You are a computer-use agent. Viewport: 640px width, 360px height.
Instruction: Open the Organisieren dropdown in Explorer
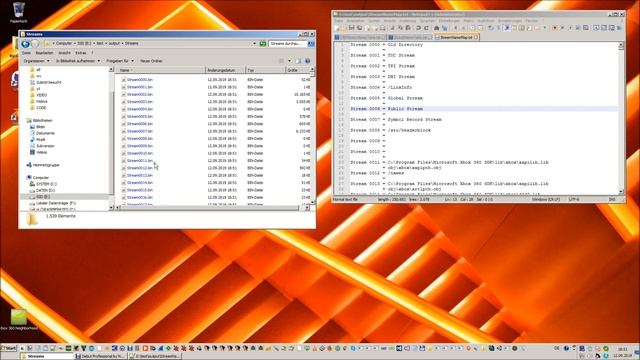click(x=36, y=61)
